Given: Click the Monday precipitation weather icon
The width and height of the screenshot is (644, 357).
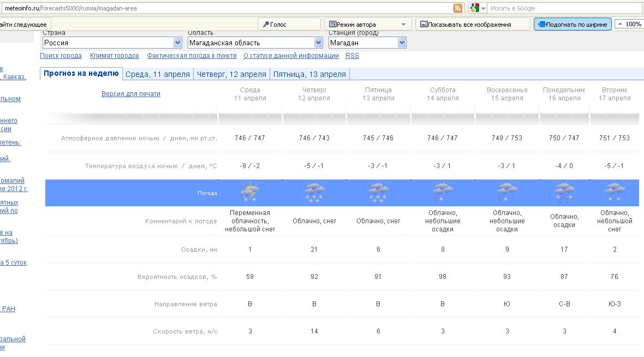Looking at the screenshot, I should (564, 193).
